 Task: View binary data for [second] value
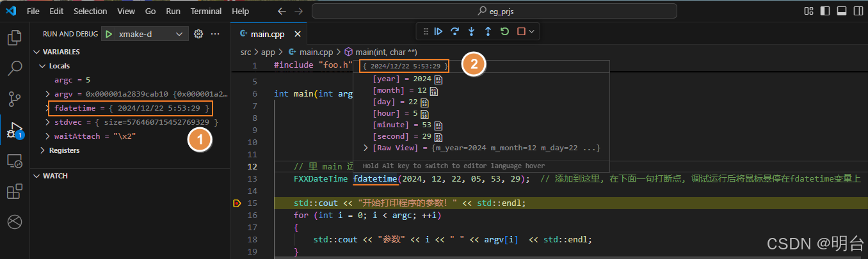coord(438,137)
